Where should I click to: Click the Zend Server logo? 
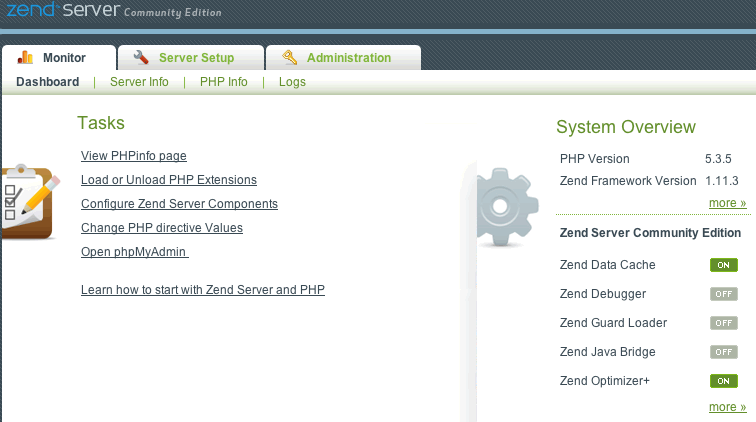coord(114,10)
